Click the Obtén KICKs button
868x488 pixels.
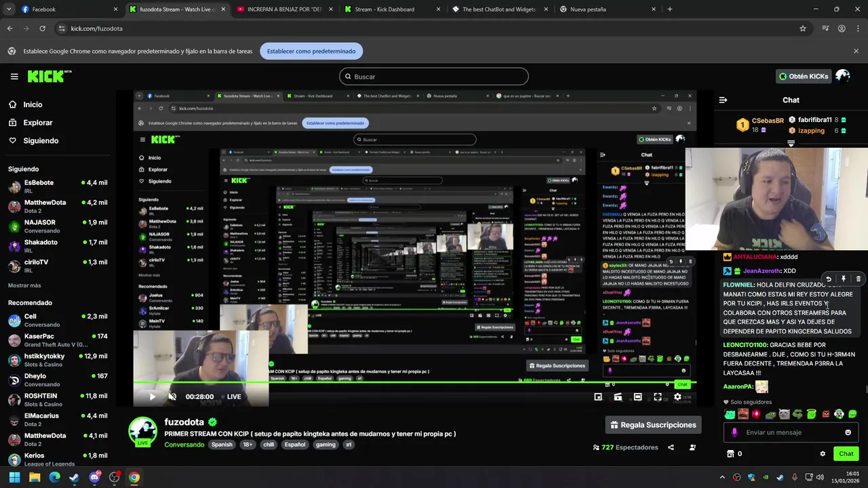(x=804, y=77)
